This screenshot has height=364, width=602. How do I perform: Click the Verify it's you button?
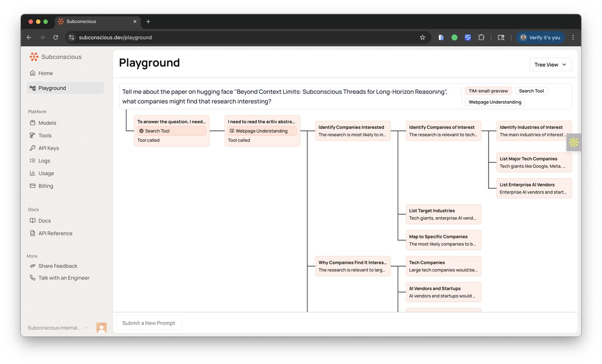(x=540, y=38)
